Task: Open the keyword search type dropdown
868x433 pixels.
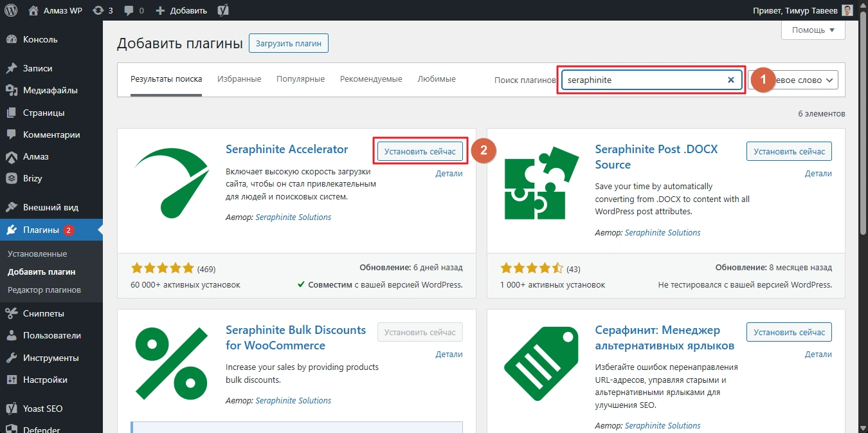Action: coord(804,80)
